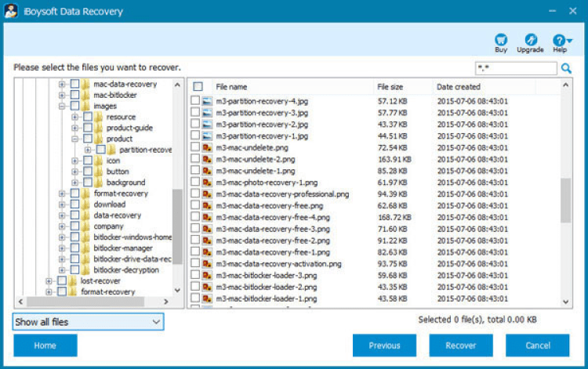Viewport: 588px width, 369px height.
Task: Click the Recover button
Action: tap(461, 345)
